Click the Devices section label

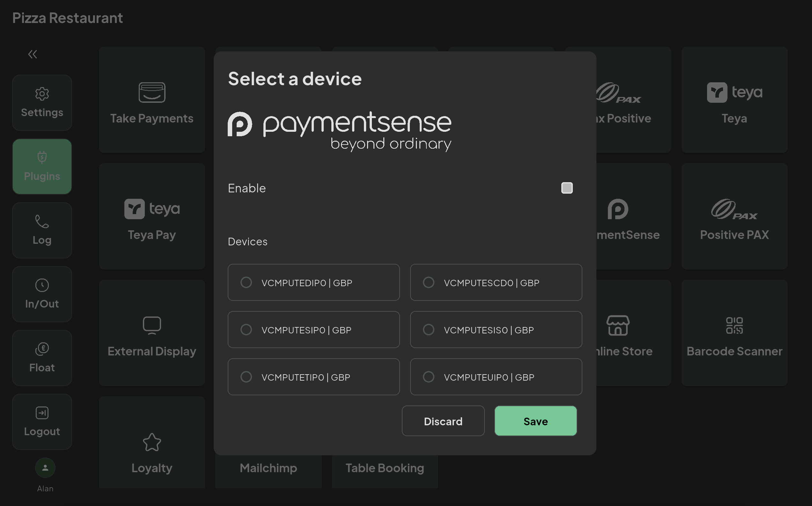pos(247,242)
